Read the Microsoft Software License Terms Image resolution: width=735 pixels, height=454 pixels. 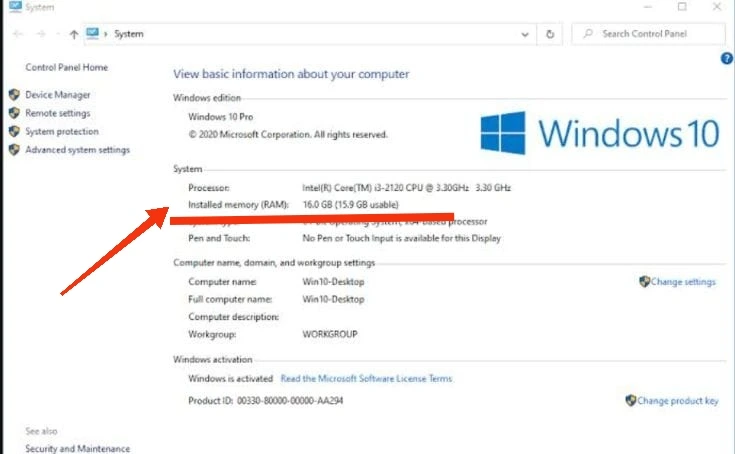pos(366,379)
